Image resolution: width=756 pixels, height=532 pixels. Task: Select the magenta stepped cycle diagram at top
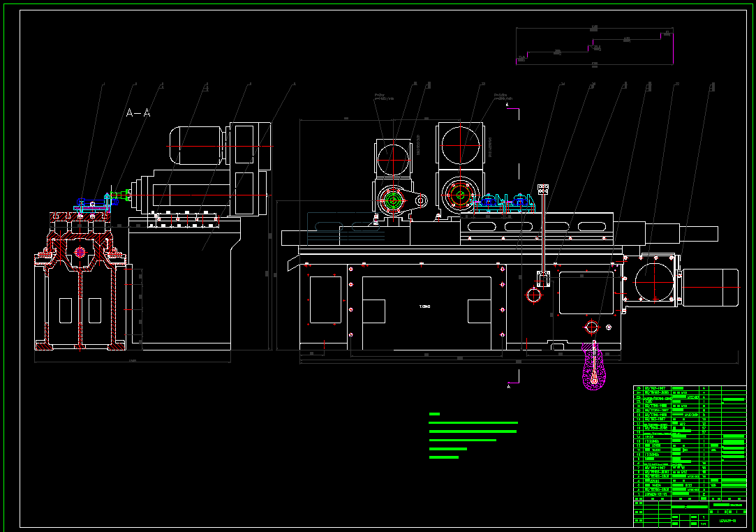595,47
